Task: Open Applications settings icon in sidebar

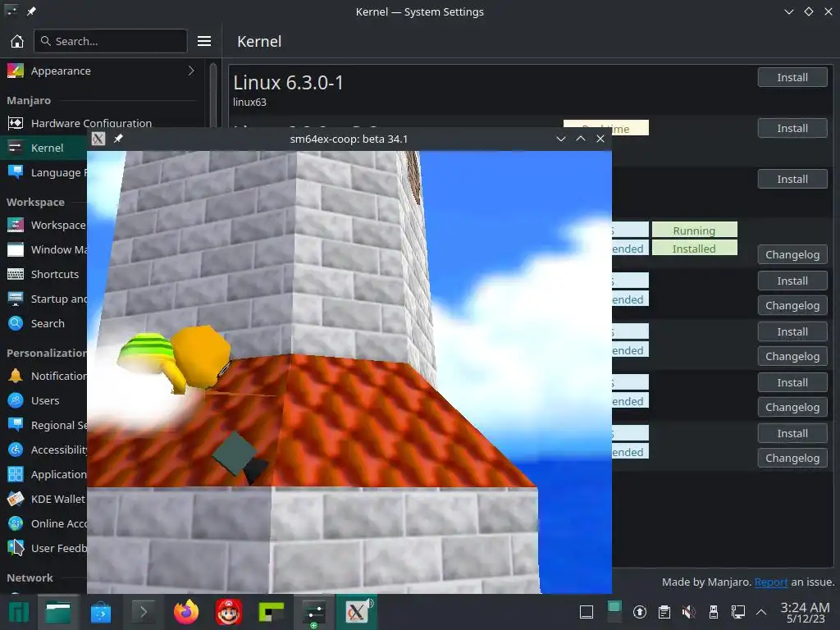Action: 16,475
